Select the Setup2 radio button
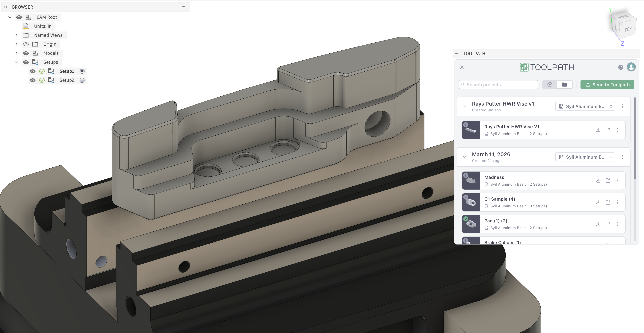Screen dimensions: 644x333 pos(82,80)
